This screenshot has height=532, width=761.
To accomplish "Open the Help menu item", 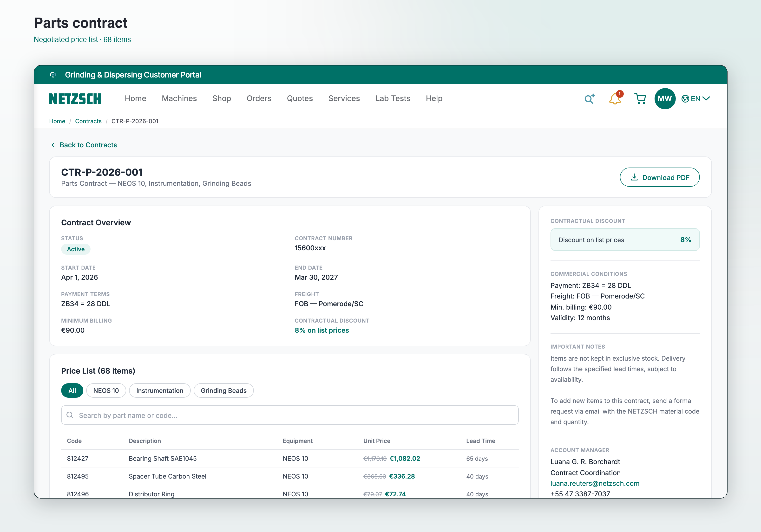I will (434, 98).
